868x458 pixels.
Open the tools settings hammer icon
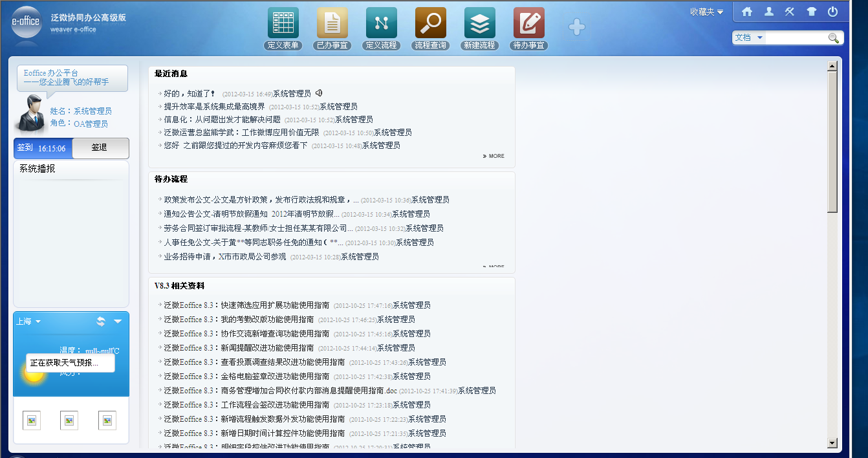coord(790,12)
